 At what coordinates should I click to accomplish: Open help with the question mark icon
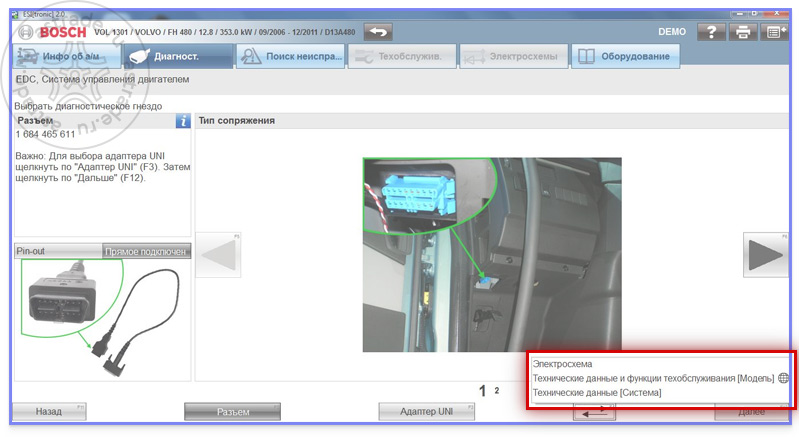point(711,32)
